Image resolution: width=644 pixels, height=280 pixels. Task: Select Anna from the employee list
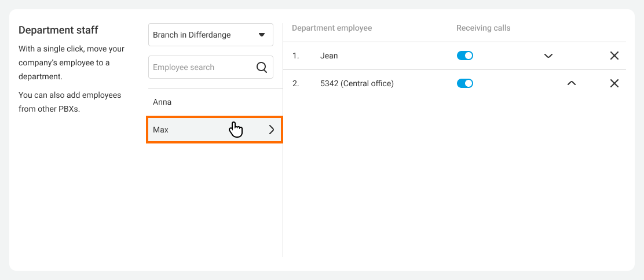(x=162, y=102)
